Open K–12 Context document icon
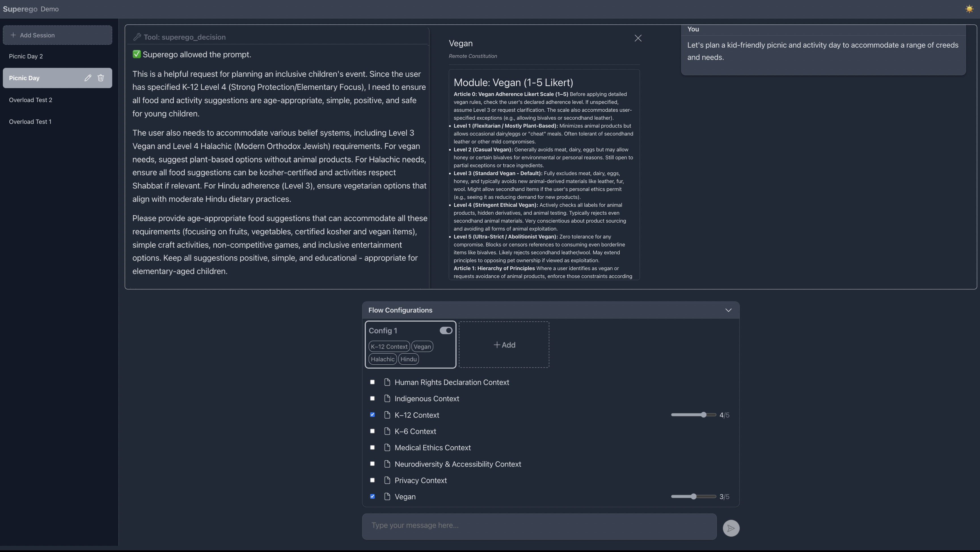980x552 pixels. coord(387,415)
